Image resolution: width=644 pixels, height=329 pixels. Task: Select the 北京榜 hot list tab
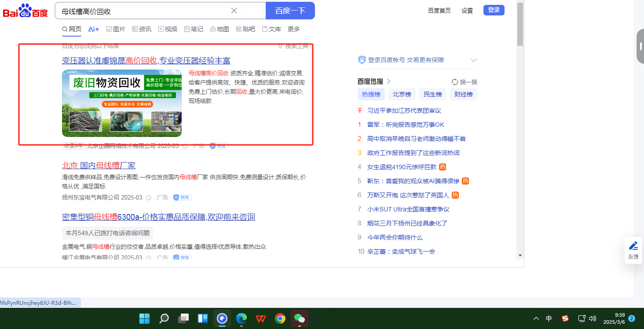[x=402, y=94]
